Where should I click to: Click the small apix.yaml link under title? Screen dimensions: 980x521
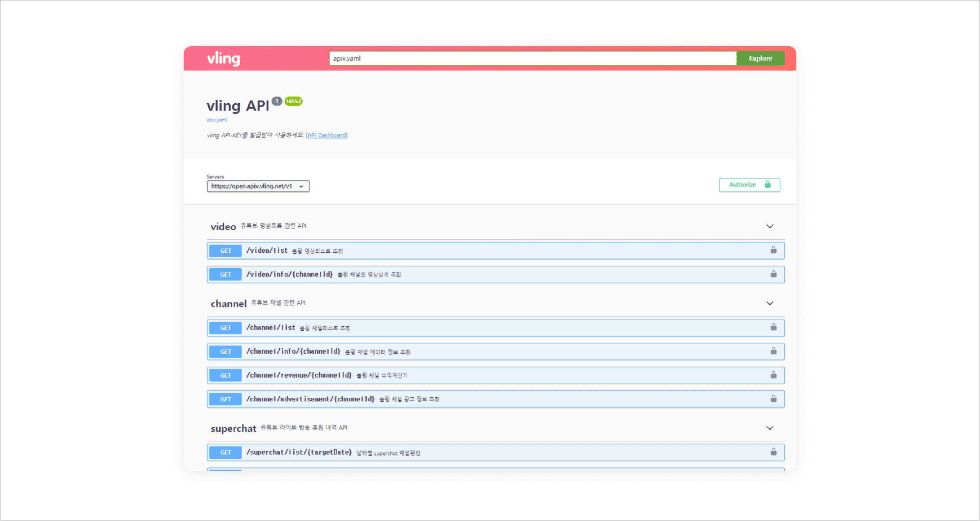click(217, 120)
